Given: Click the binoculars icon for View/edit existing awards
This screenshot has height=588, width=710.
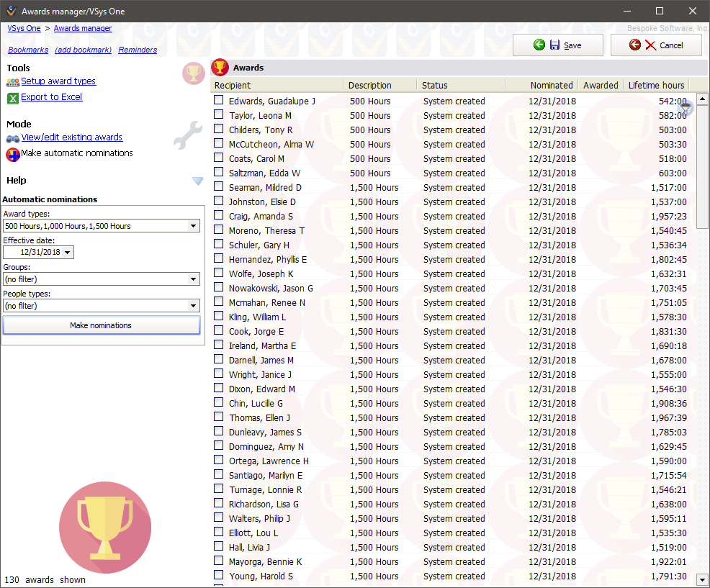Looking at the screenshot, I should (12, 137).
